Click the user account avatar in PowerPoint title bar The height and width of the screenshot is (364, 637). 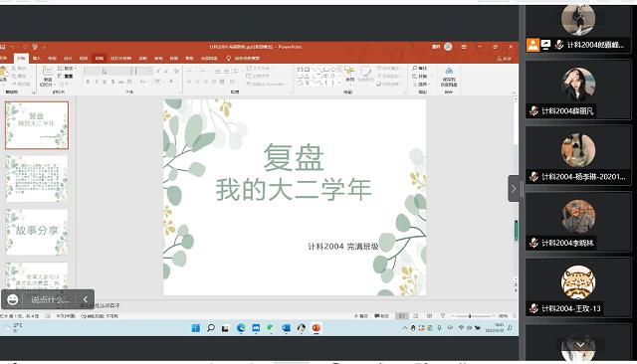coord(448,47)
